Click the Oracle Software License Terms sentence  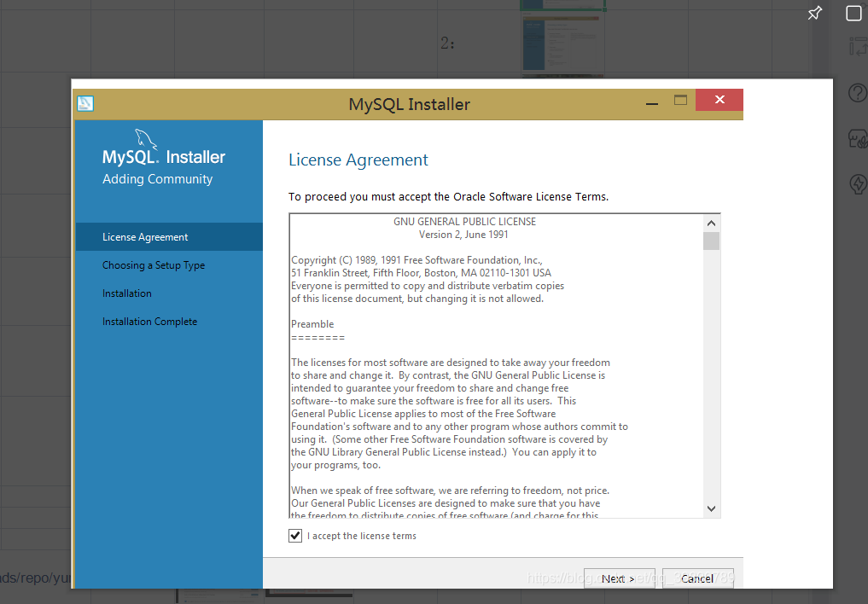click(448, 196)
